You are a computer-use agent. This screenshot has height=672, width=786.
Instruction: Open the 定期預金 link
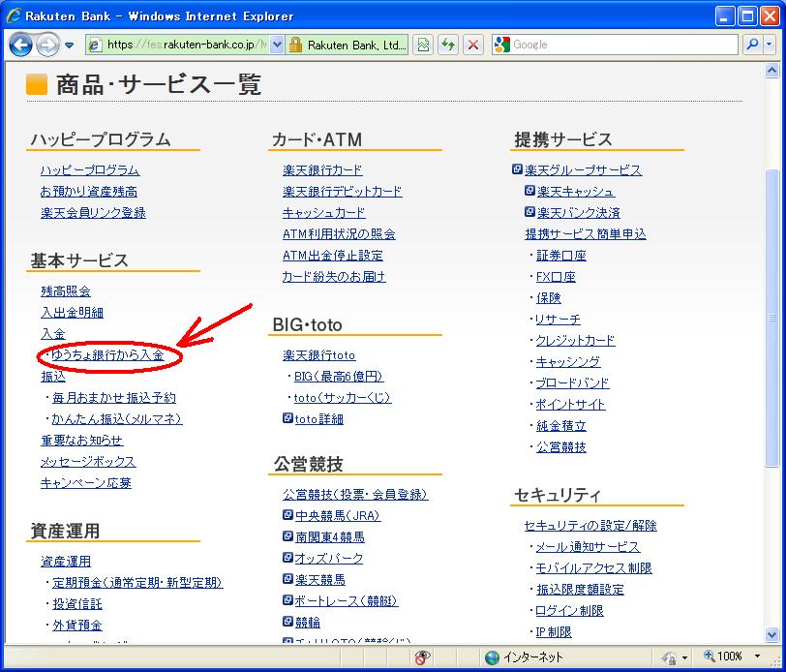pyautogui.click(x=137, y=582)
